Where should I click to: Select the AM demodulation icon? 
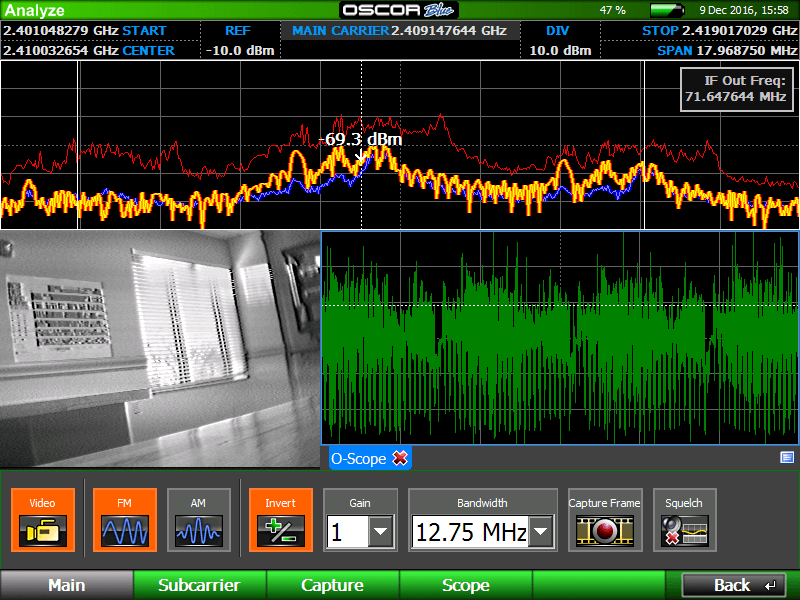point(198,520)
